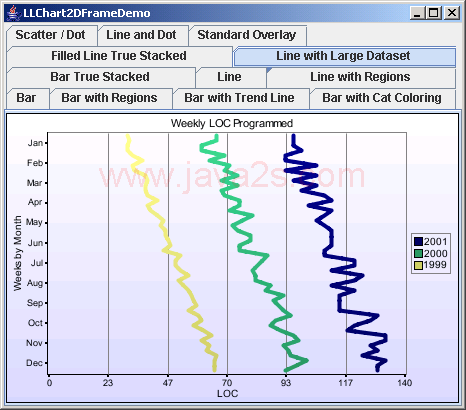Open the Filled Line True Stacked tab

[x=119, y=56]
